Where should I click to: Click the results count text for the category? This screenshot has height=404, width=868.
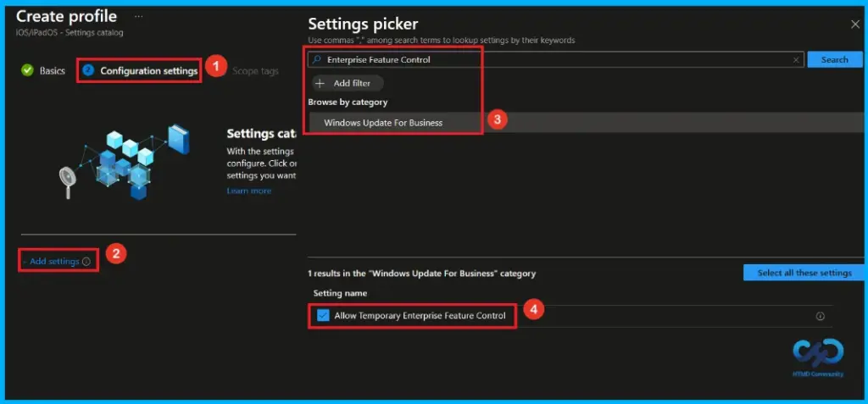pyautogui.click(x=422, y=274)
